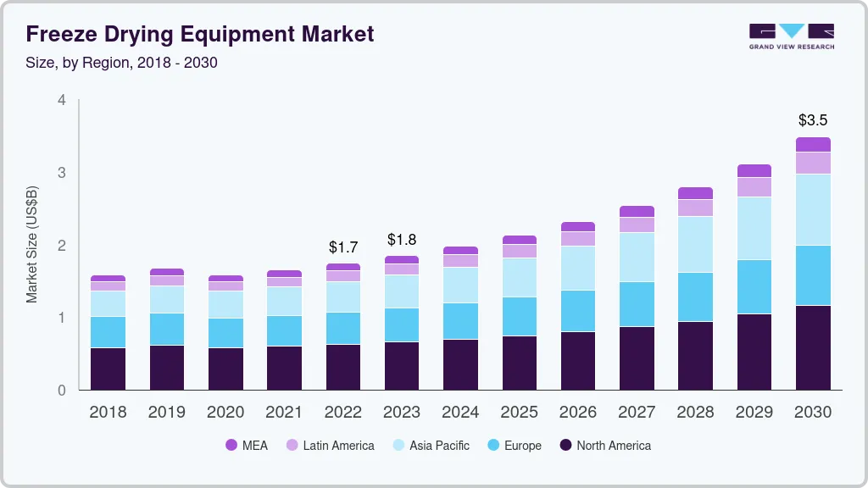Click the $1.7 data label above 2022
Viewport: 868px width, 488px height.
tap(344, 247)
